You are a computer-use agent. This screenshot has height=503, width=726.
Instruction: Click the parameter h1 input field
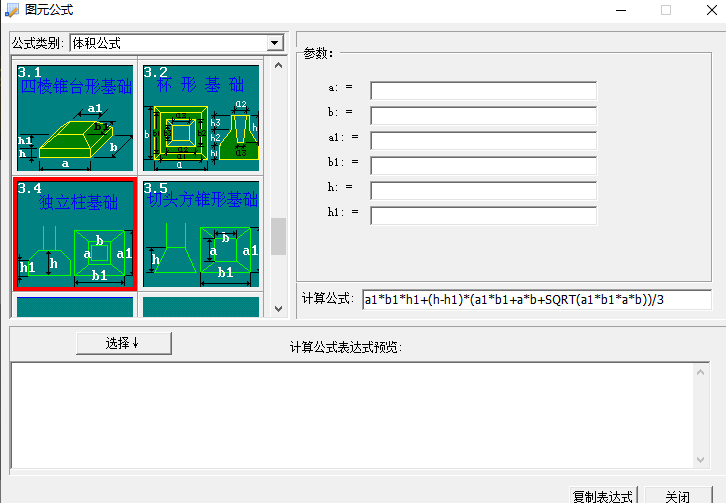(x=483, y=216)
